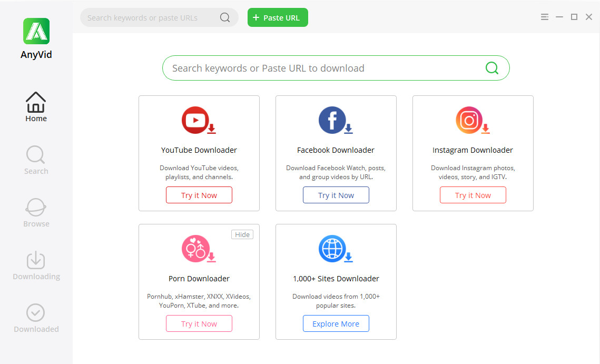The image size is (600, 364).
Task: Open the hamburger menu in title bar
Action: pyautogui.click(x=545, y=17)
